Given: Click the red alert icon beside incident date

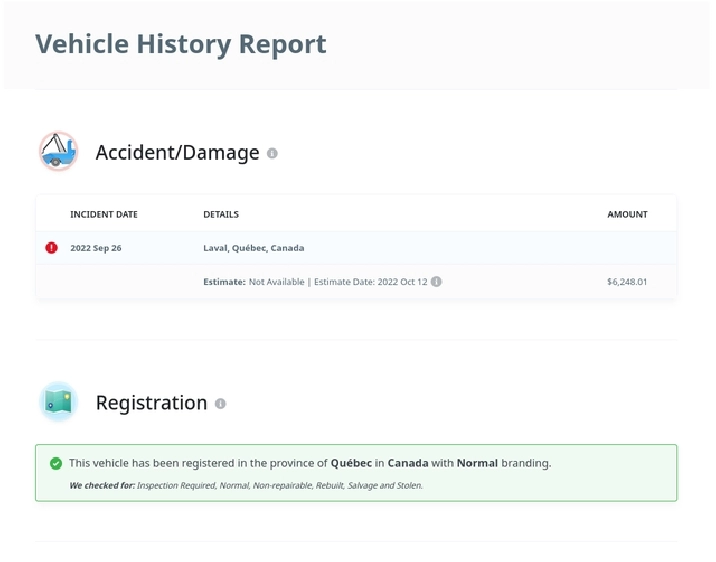Looking at the screenshot, I should pyautogui.click(x=52, y=248).
